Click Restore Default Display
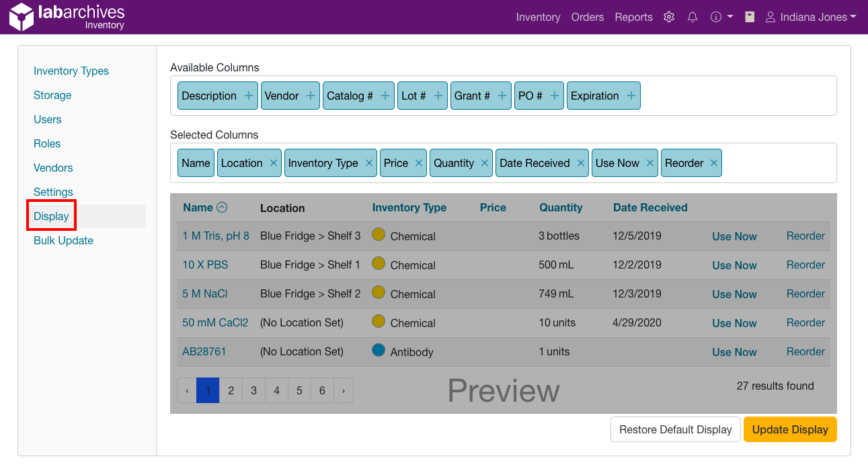The height and width of the screenshot is (465, 868). (x=675, y=429)
